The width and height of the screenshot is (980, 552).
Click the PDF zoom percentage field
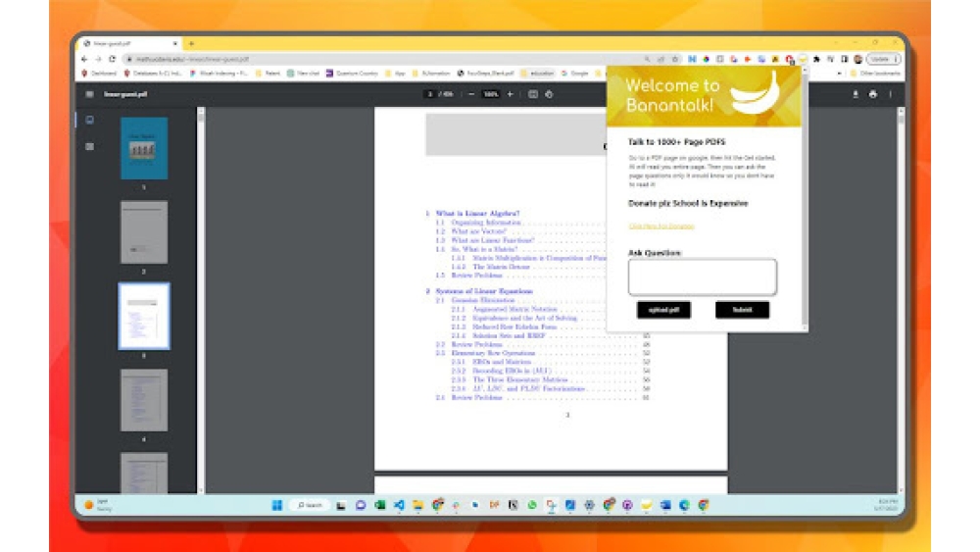pos(491,94)
